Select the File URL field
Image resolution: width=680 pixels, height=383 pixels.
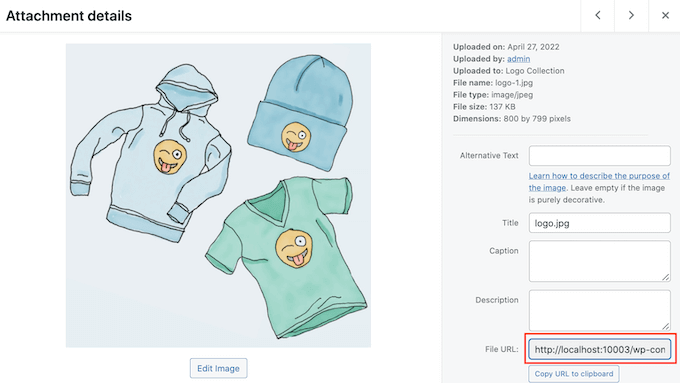[599, 349]
